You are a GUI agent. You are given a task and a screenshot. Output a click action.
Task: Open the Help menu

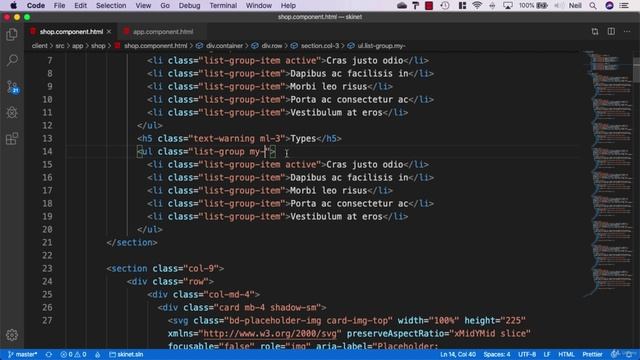(x=288, y=6)
